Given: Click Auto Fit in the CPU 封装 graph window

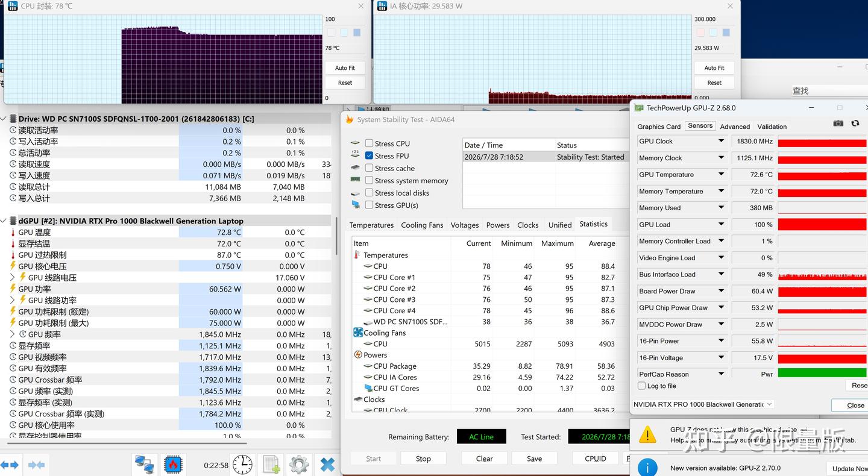Looking at the screenshot, I should [345, 68].
